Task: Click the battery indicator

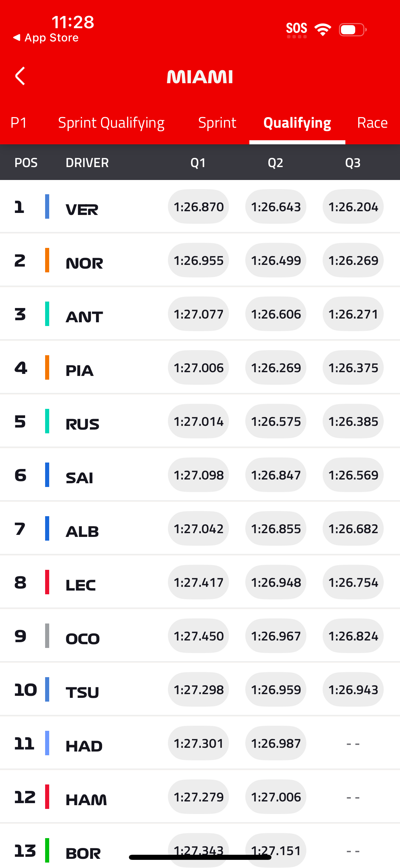Action: 350,29
